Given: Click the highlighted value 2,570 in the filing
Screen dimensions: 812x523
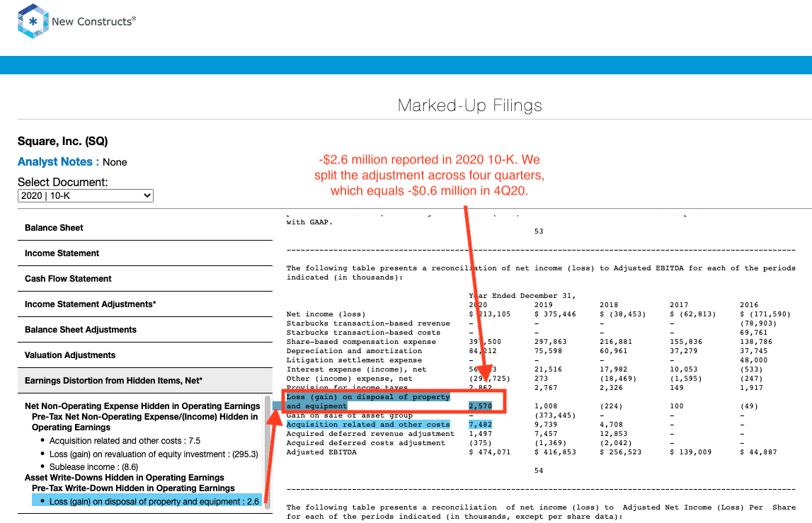Looking at the screenshot, I should (481, 406).
